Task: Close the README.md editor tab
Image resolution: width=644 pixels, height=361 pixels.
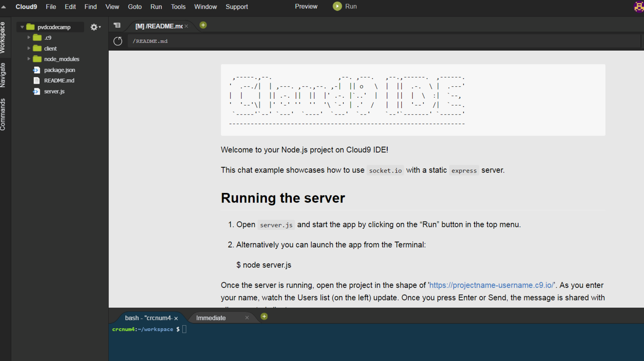Action: click(x=186, y=26)
